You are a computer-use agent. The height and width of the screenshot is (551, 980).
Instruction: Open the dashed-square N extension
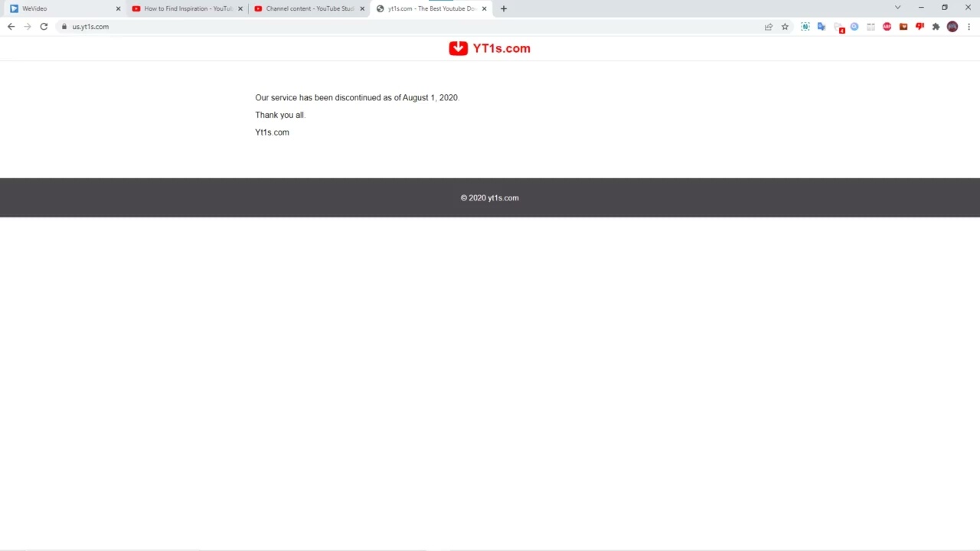click(805, 27)
